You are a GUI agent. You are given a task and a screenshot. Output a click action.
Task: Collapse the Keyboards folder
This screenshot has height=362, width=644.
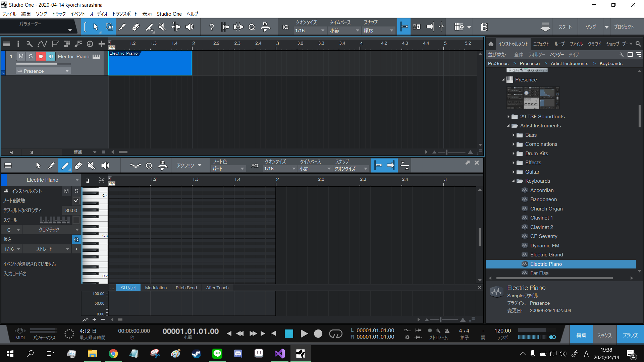(514, 181)
